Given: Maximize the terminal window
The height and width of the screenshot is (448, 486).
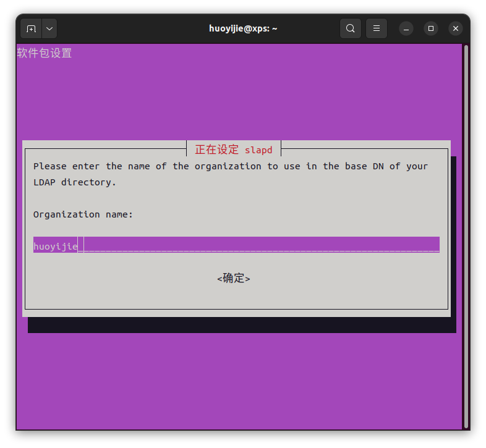Looking at the screenshot, I should click(x=431, y=28).
